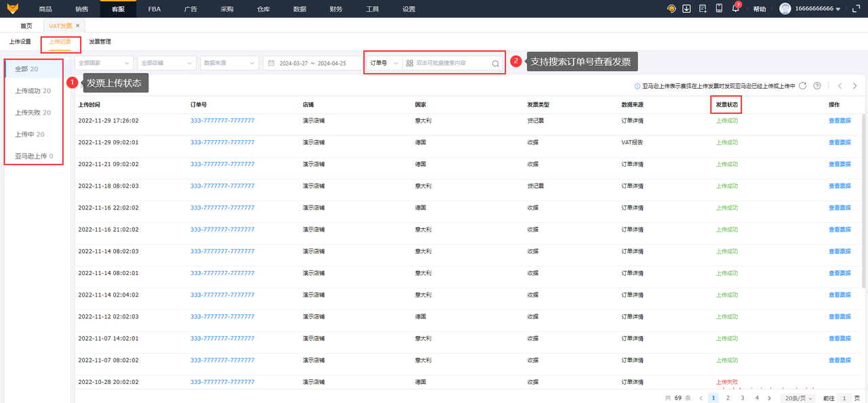The height and width of the screenshot is (403, 868).
Task: Open the FBA menu
Action: pyautogui.click(x=154, y=9)
